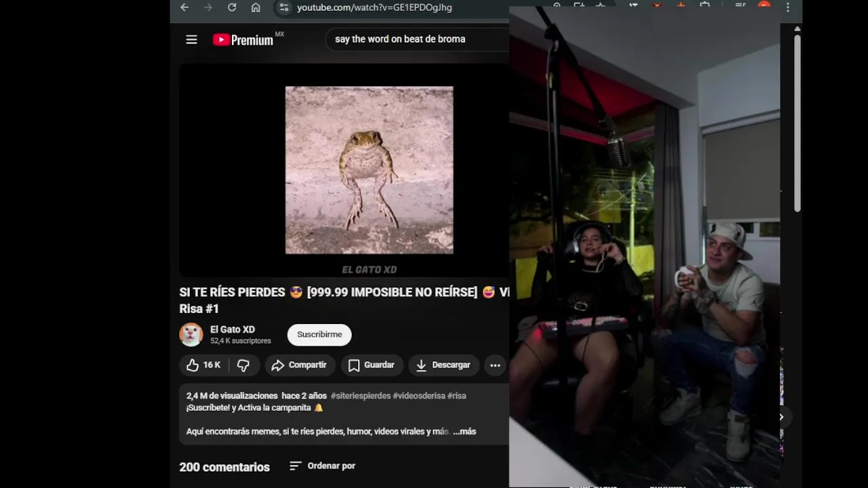
Task: Open the #videosderisa hashtag
Action: (x=418, y=396)
